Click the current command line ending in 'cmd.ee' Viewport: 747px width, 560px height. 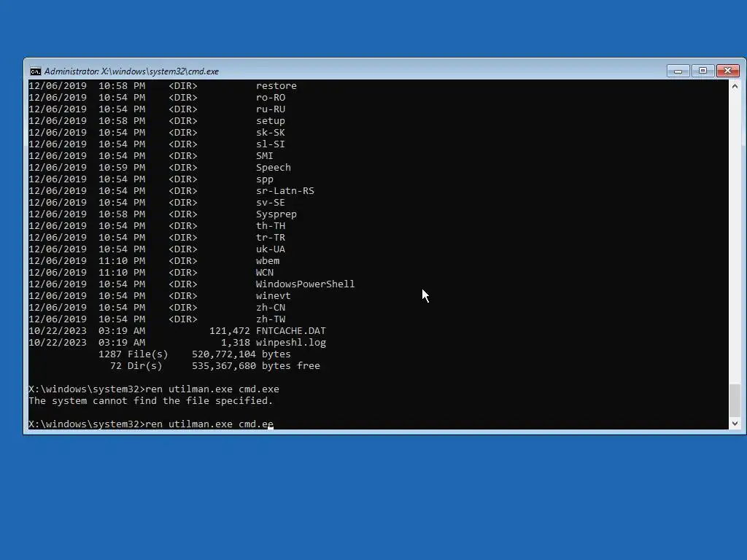151,424
